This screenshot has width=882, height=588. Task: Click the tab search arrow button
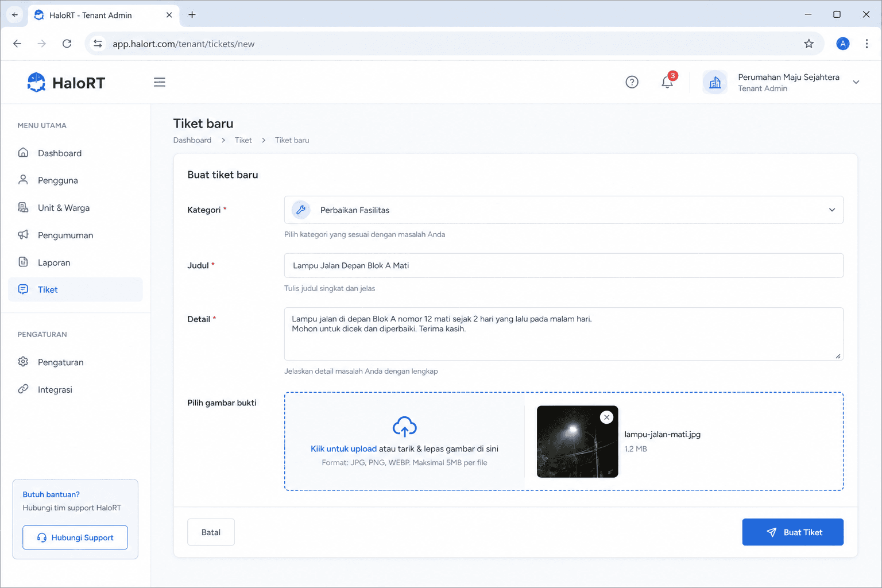tap(15, 15)
